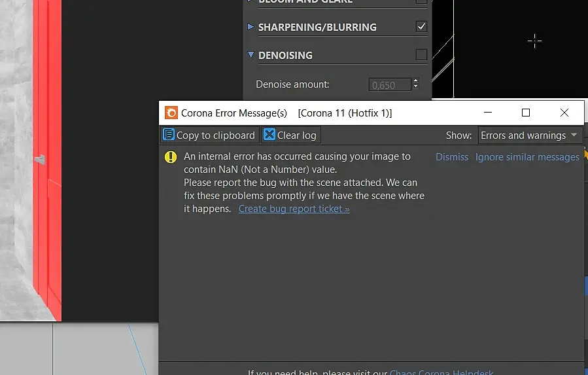Click the Denoise amount label
Viewport: 588px width, 375px height.
pos(292,84)
